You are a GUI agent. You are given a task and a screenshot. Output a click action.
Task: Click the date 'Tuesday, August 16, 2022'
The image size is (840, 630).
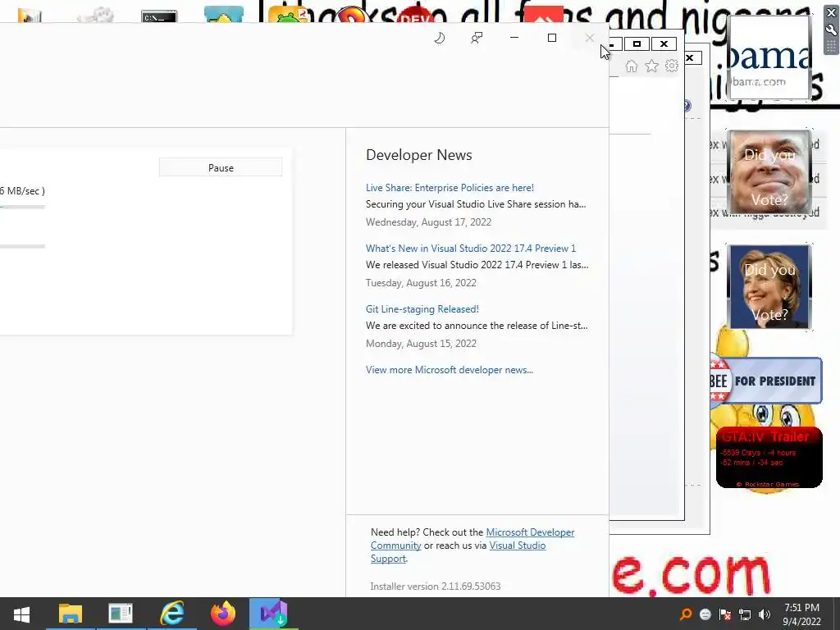click(x=421, y=283)
